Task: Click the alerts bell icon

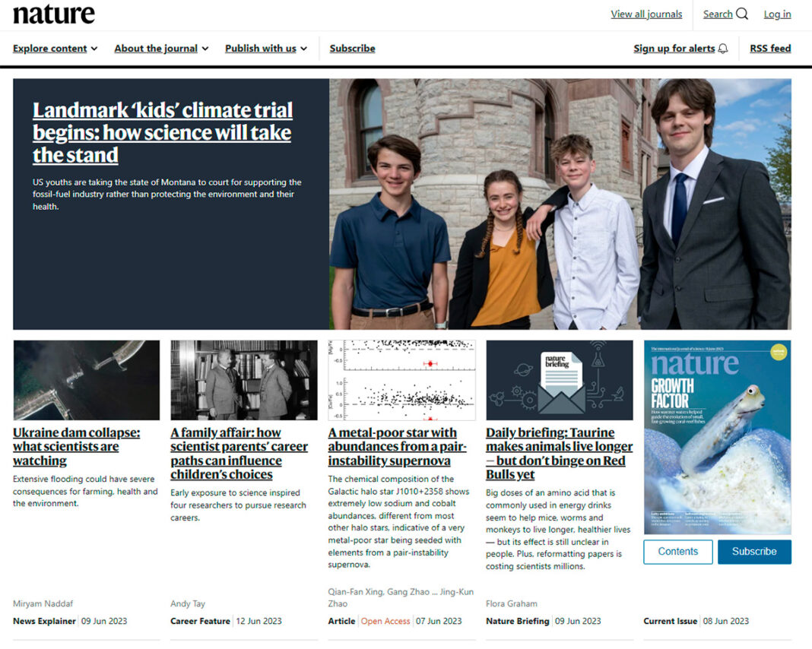Action: click(x=723, y=49)
